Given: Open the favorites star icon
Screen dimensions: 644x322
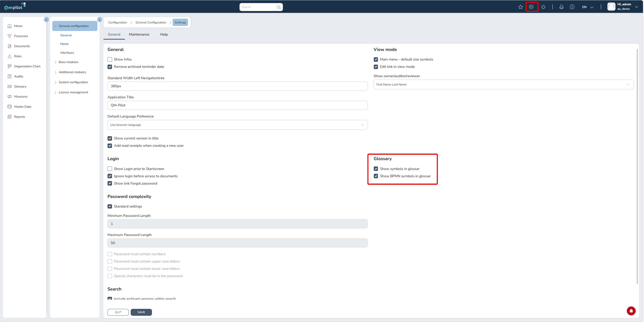Looking at the screenshot, I should 520,7.
